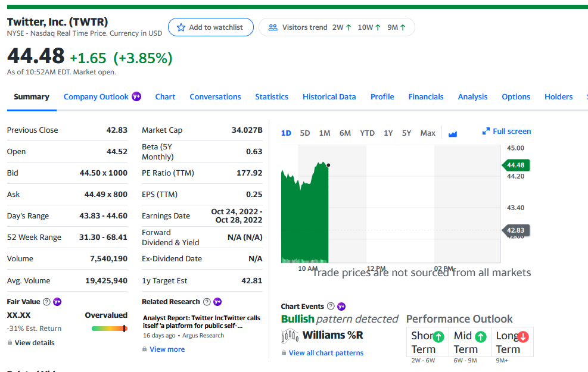This screenshot has width=588, height=372.
Task: Open the chart type area icon
Action: click(453, 134)
